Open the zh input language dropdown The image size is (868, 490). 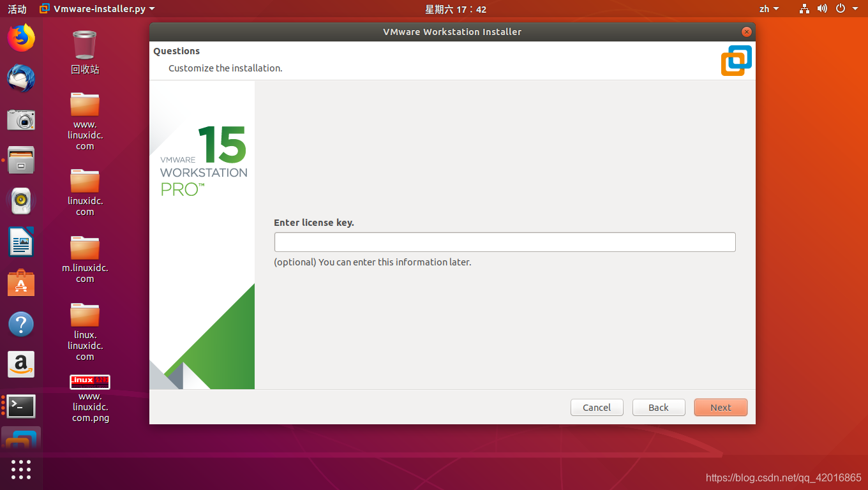coord(769,9)
